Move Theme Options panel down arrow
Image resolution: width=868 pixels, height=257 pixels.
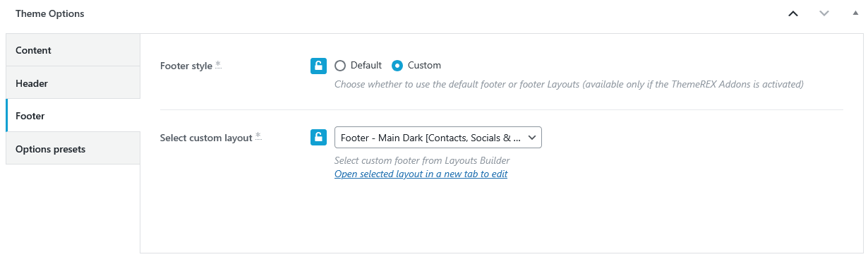click(824, 13)
